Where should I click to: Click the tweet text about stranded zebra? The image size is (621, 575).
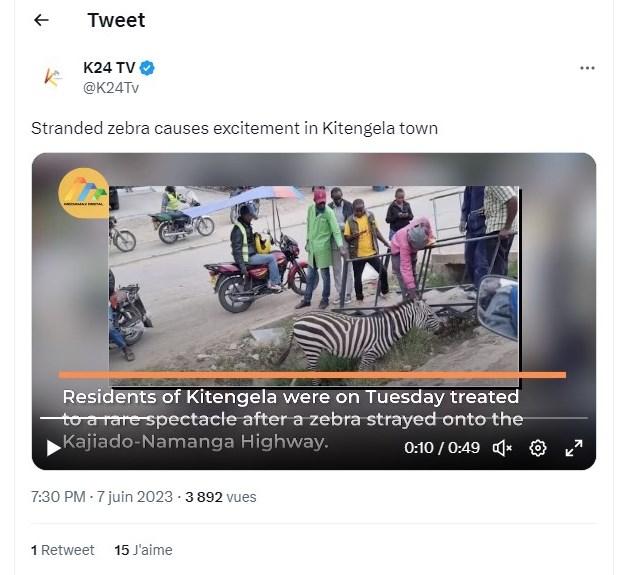234,128
